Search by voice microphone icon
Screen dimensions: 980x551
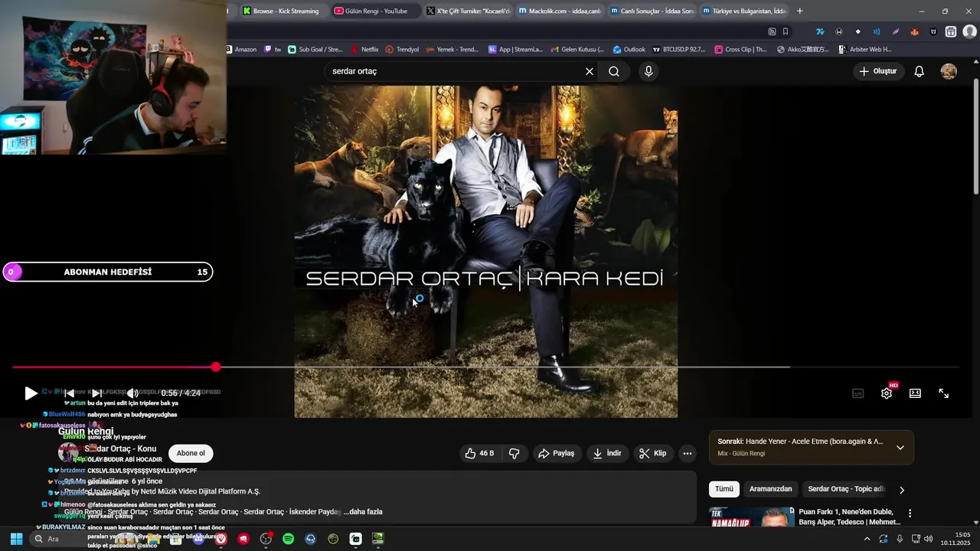pyautogui.click(x=648, y=71)
